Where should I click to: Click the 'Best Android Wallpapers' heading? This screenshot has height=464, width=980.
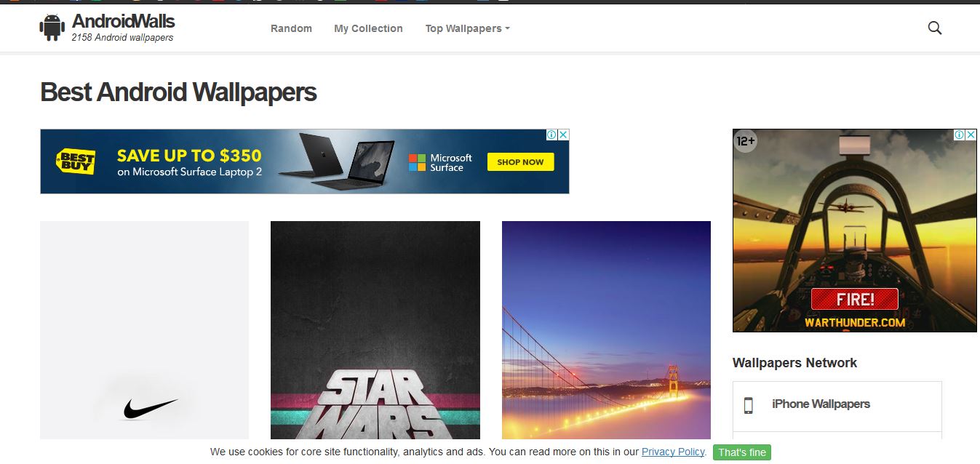pyautogui.click(x=178, y=92)
